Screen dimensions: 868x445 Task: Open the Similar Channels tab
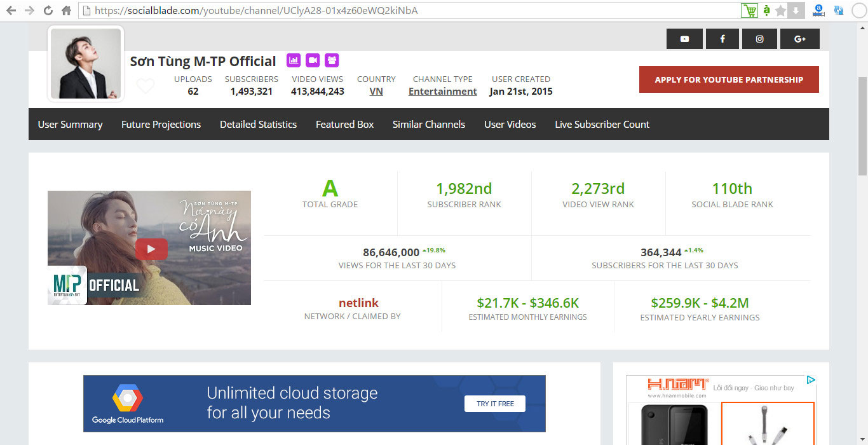coord(428,125)
